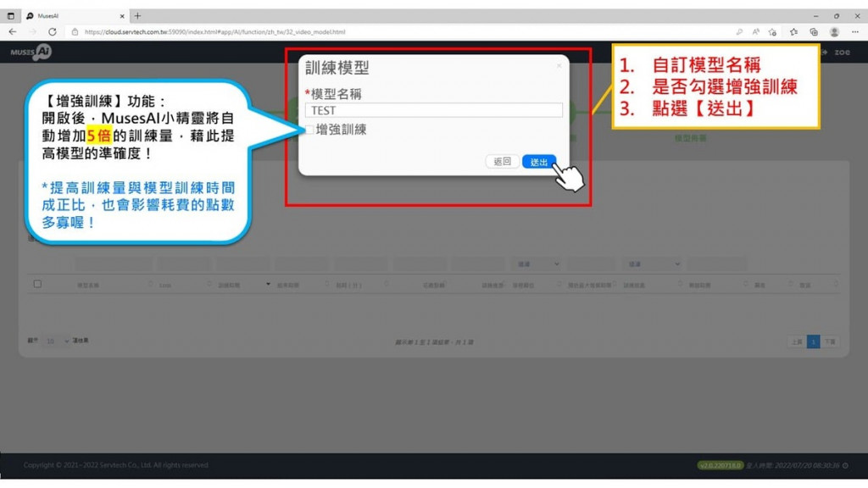Click the site lock icon in address bar
The image size is (868, 488).
click(x=75, y=32)
